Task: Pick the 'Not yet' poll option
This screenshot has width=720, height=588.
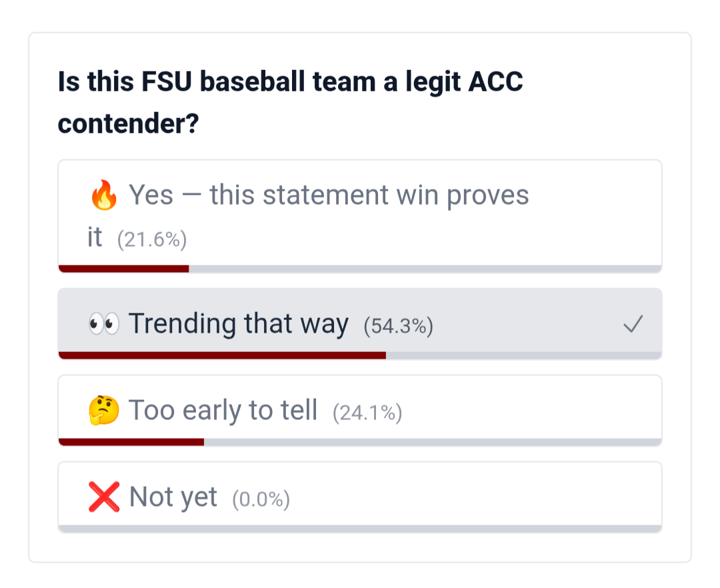Action: coord(173,497)
